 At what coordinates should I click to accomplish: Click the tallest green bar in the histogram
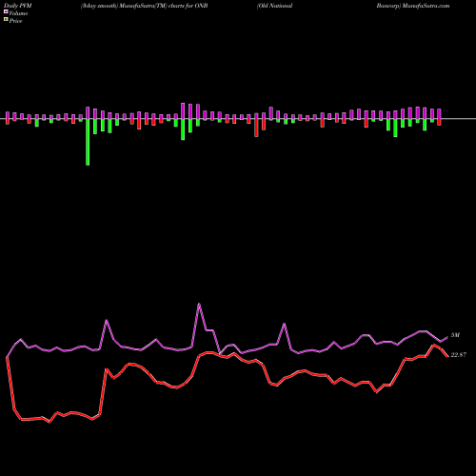click(x=88, y=142)
